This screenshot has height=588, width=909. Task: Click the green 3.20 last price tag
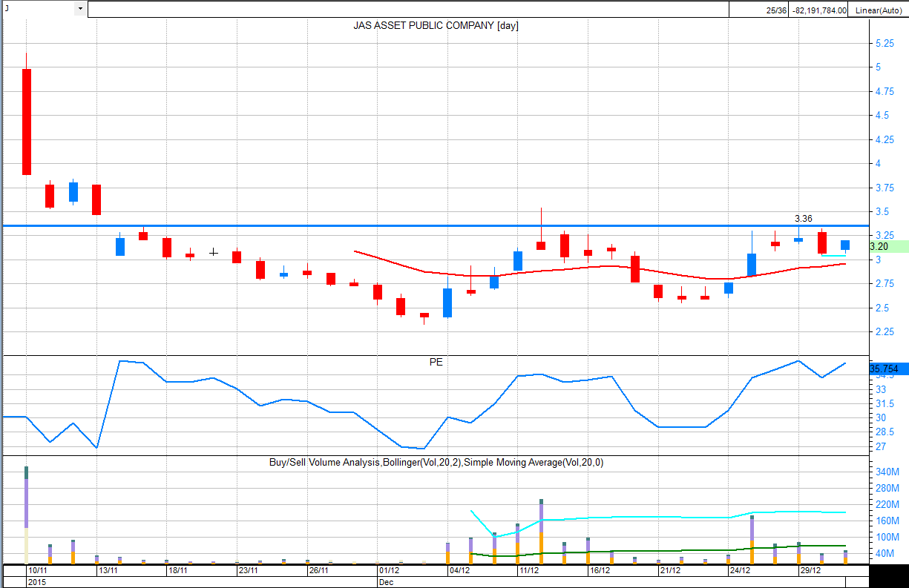click(887, 246)
